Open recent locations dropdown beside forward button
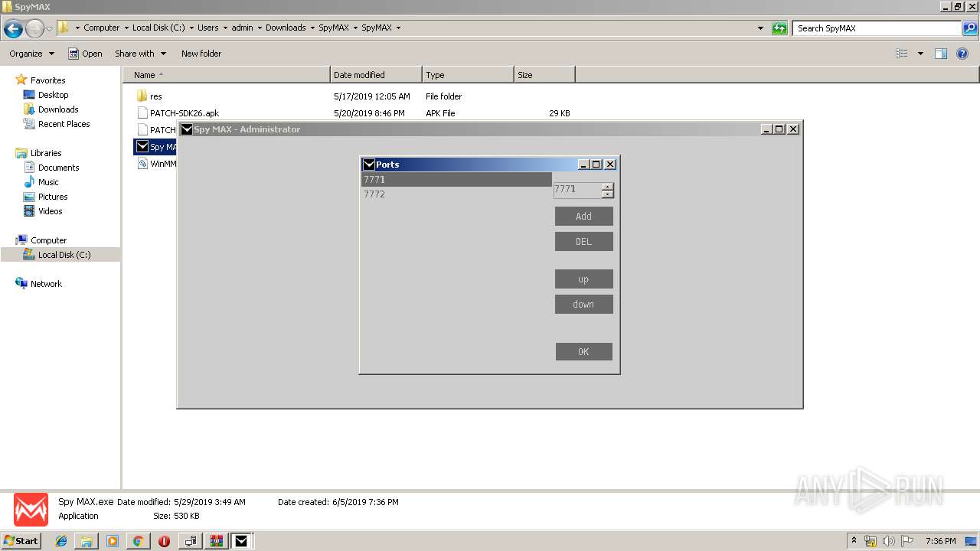This screenshot has height=551, width=980. point(50,29)
